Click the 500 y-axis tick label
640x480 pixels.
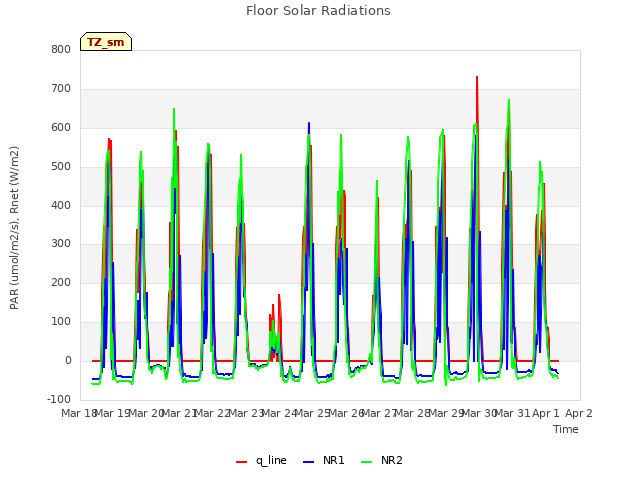point(61,167)
